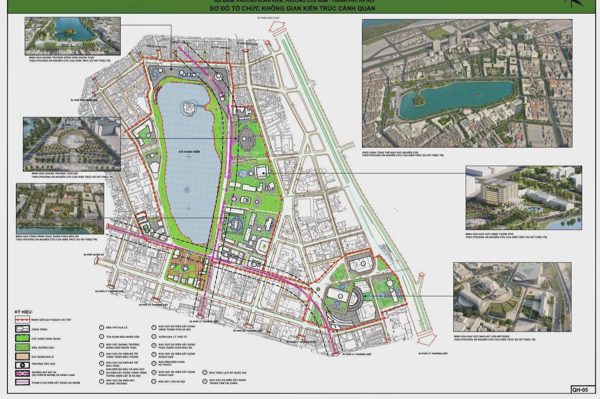The height and width of the screenshot is (399, 600).
Task: Click the 'BẢO TÀNG LỊCH SỬ QUỐC GIA' legend entry
Action: (x=224, y=373)
